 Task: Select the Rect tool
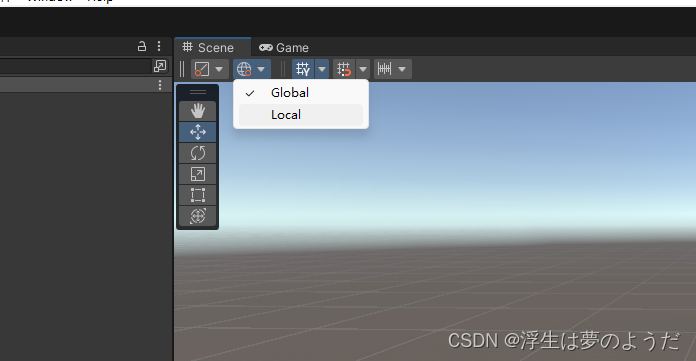[x=198, y=195]
